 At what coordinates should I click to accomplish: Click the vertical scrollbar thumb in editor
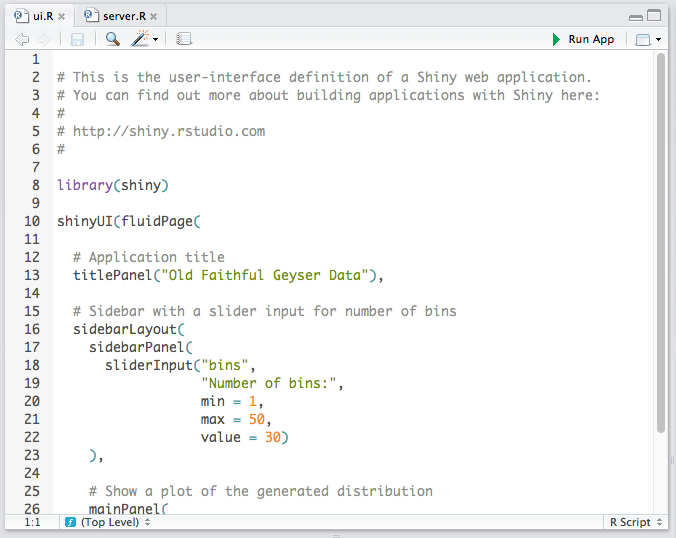pyautogui.click(x=661, y=243)
